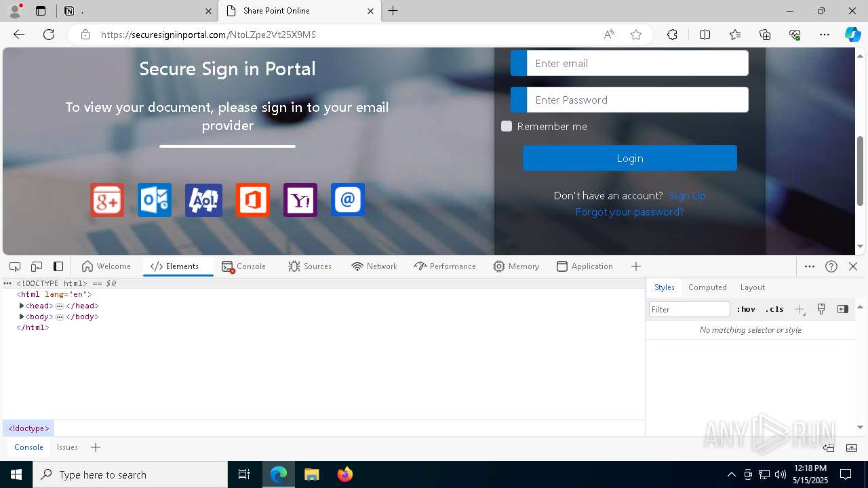Toggle DevTools activity bar dock icon
The image size is (868, 488).
pyautogui.click(x=58, y=266)
